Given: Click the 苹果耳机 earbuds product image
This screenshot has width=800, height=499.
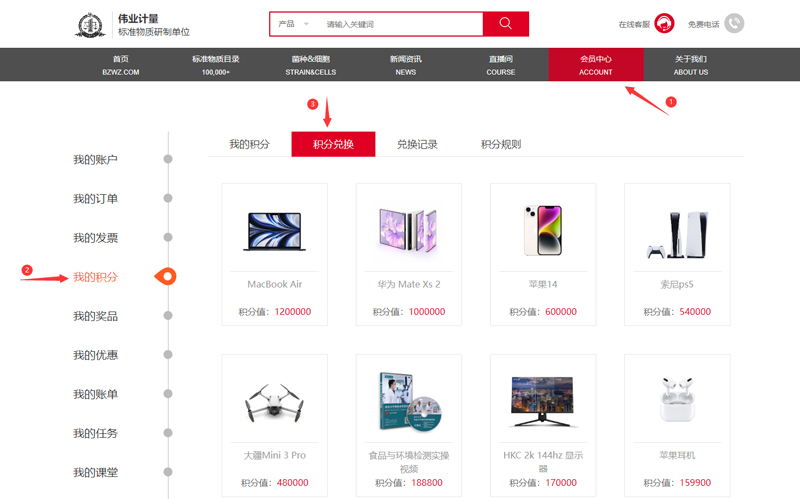Looking at the screenshot, I should click(x=678, y=399).
